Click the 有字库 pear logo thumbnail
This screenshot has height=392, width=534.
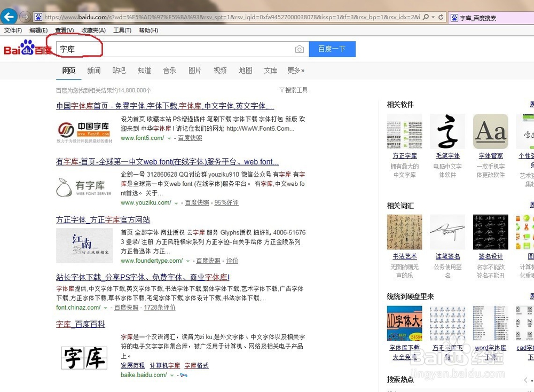point(84,187)
